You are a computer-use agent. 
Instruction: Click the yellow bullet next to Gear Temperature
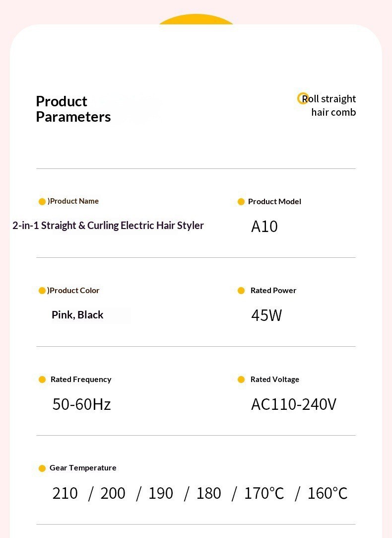coord(42,468)
